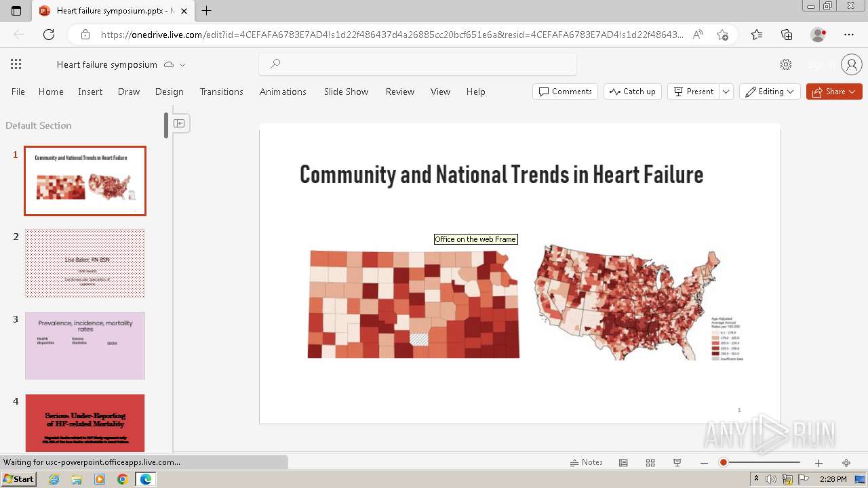Open the File menu

(x=18, y=91)
